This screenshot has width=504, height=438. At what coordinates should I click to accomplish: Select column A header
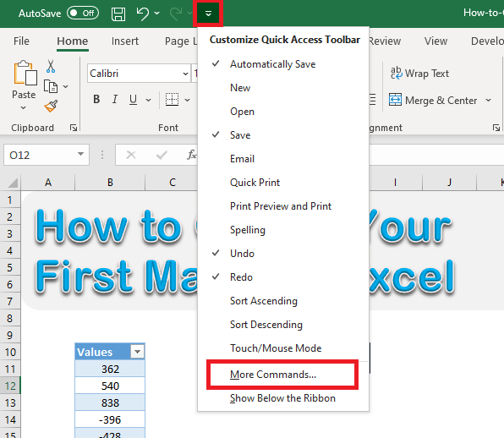[48, 183]
